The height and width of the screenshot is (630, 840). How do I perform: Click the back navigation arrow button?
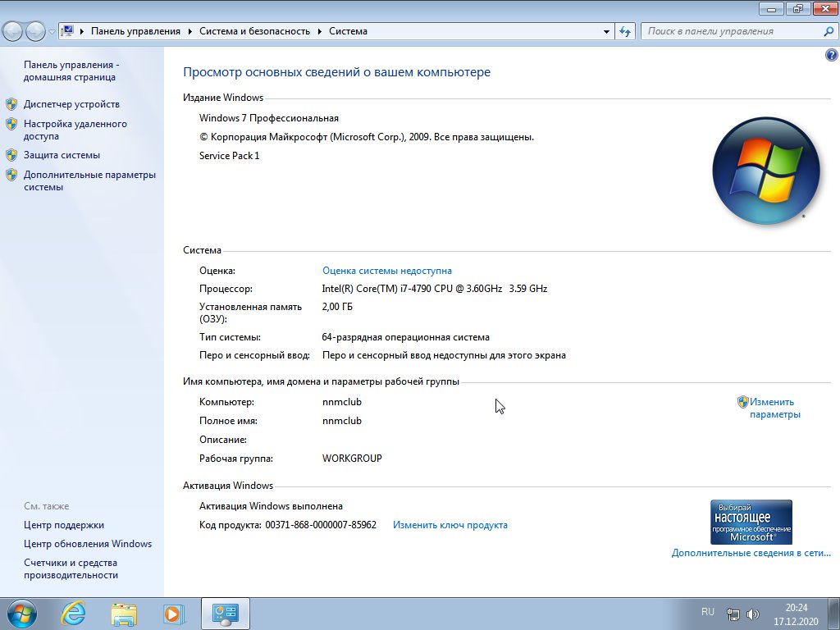pyautogui.click(x=13, y=31)
